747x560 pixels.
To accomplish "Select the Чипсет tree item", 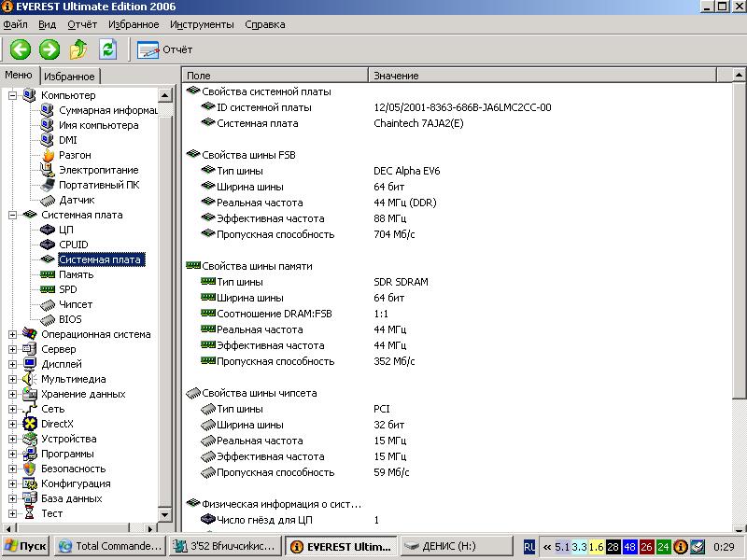I will [x=76, y=304].
